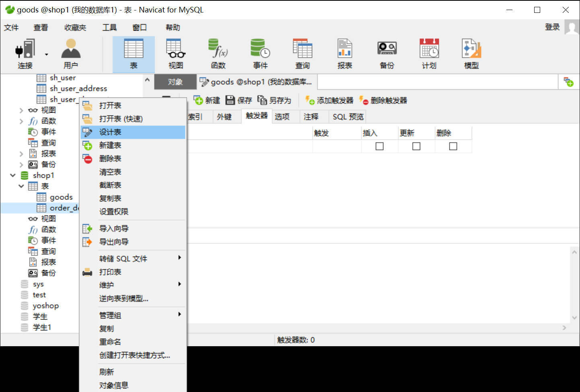580x392 pixels.
Task: Select the 备份 icon in the toolbar
Action: 387,53
